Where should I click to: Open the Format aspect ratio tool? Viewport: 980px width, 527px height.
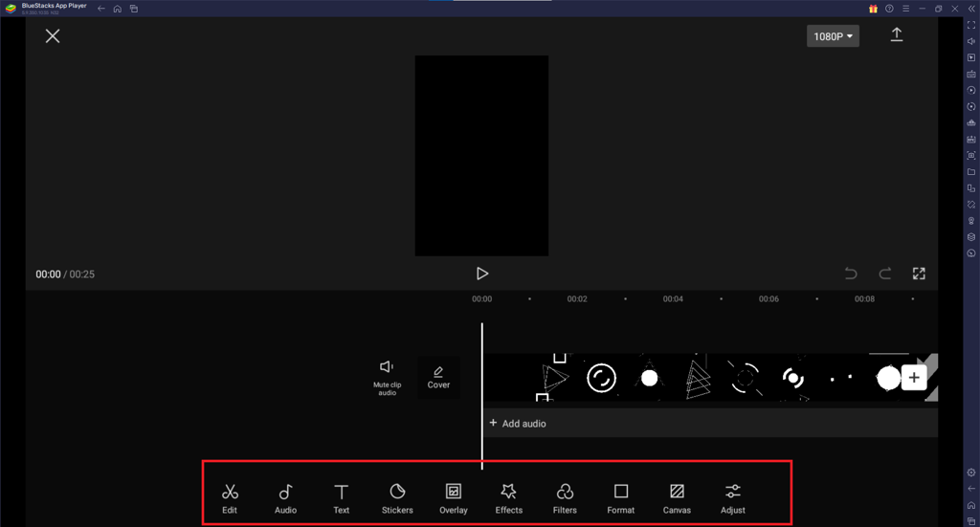(621, 496)
